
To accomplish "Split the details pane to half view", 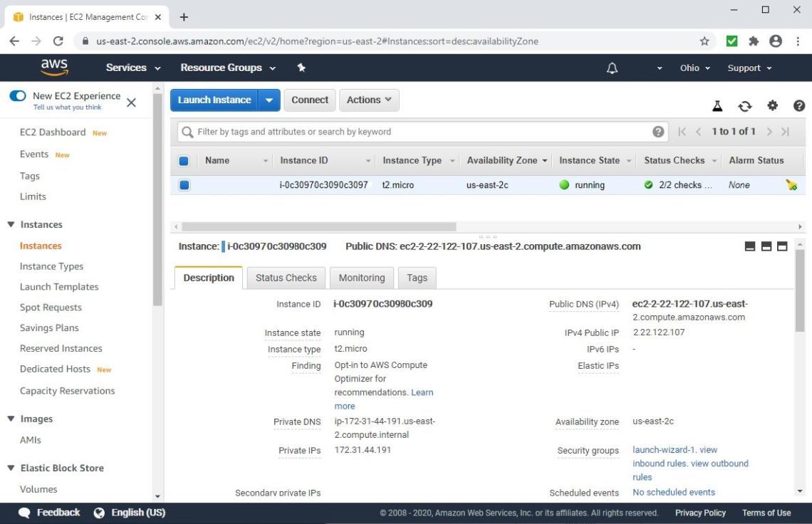I will tap(766, 246).
